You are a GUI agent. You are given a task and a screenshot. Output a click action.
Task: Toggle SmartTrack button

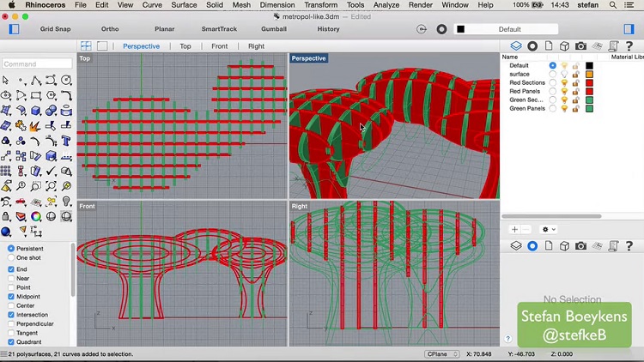tap(219, 29)
